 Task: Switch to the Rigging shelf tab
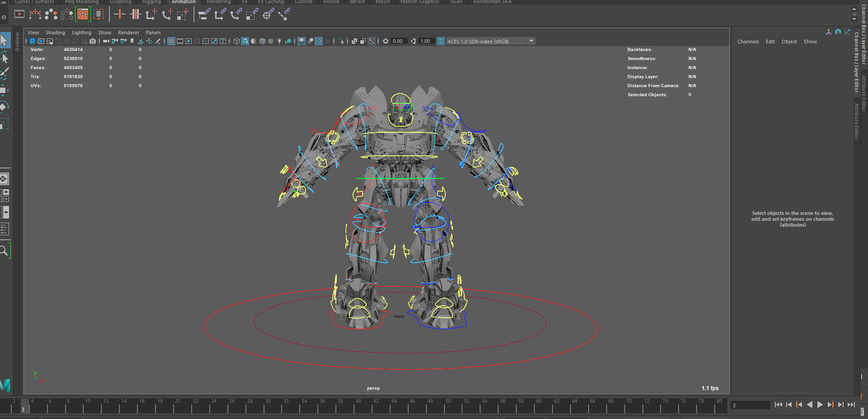(x=151, y=2)
